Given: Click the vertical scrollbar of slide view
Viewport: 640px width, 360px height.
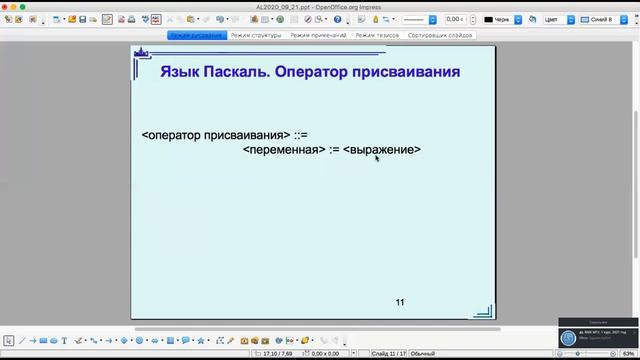Looking at the screenshot, I should 636,184.
